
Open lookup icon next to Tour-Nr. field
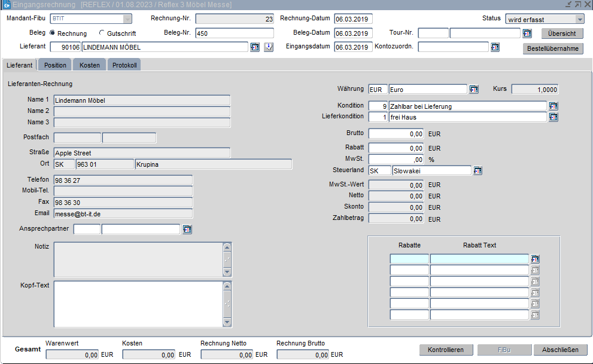(x=527, y=33)
